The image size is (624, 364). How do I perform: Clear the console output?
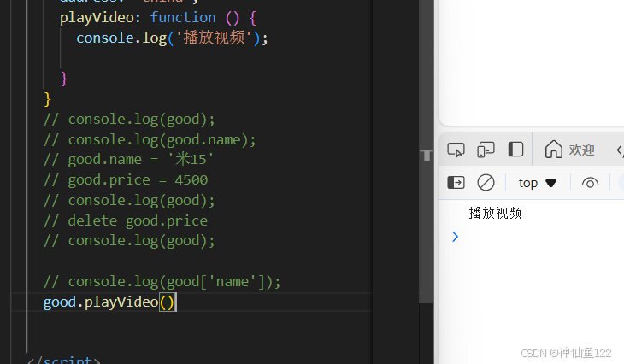point(486,183)
